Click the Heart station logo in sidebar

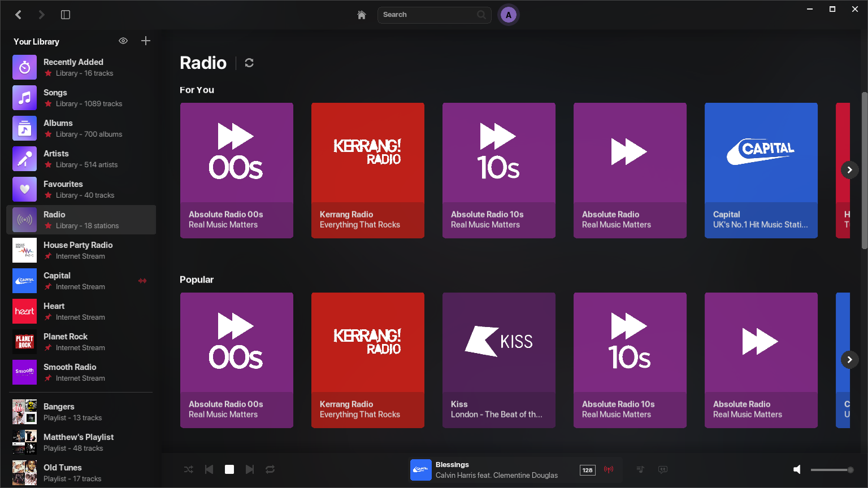(x=25, y=311)
